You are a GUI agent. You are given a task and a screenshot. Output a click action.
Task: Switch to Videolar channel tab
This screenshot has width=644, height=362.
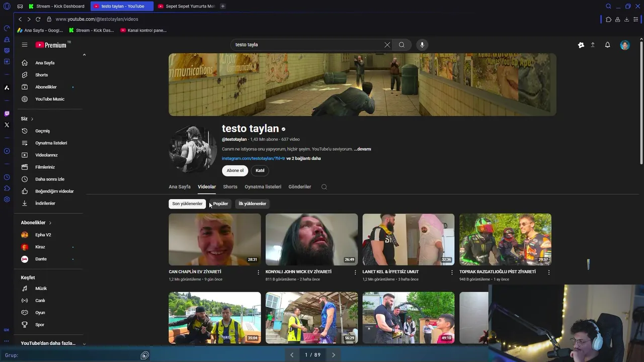[207, 187]
